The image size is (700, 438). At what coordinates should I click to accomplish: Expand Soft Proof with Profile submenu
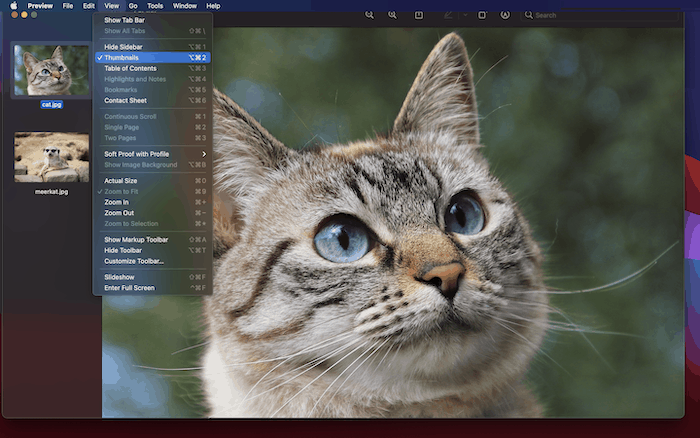pos(152,154)
